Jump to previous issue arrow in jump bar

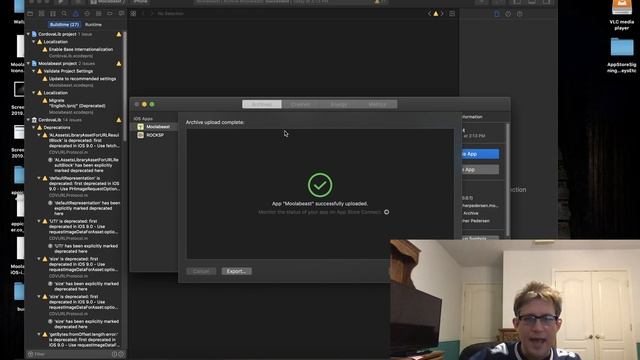[429, 13]
